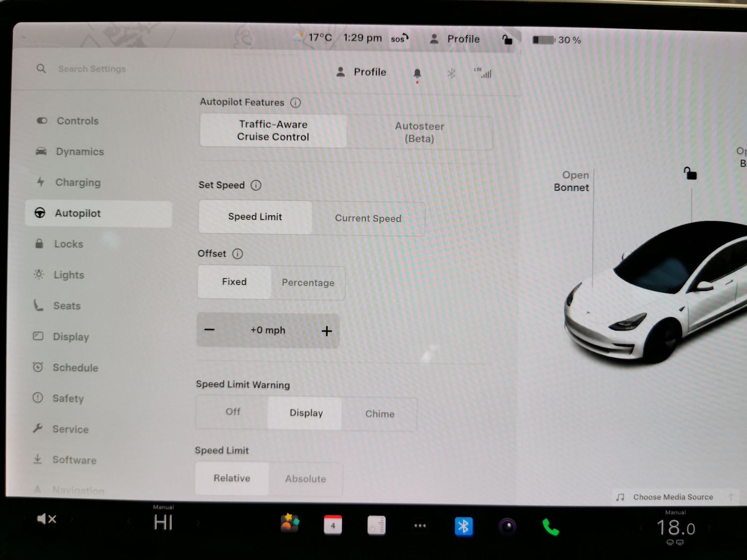747x560 pixels.
Task: Open the Safety settings section
Action: click(x=68, y=398)
